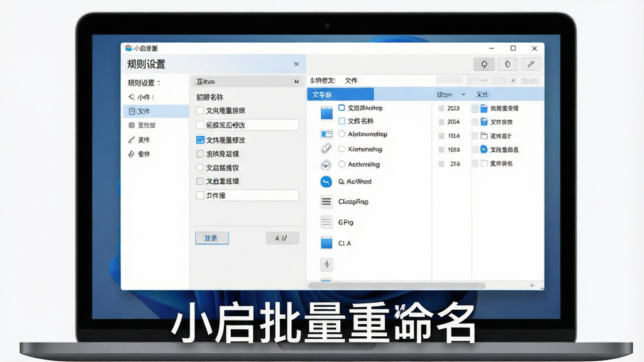Close the 规则设置 panel with its X
This screenshot has width=644, height=362.
click(x=296, y=64)
